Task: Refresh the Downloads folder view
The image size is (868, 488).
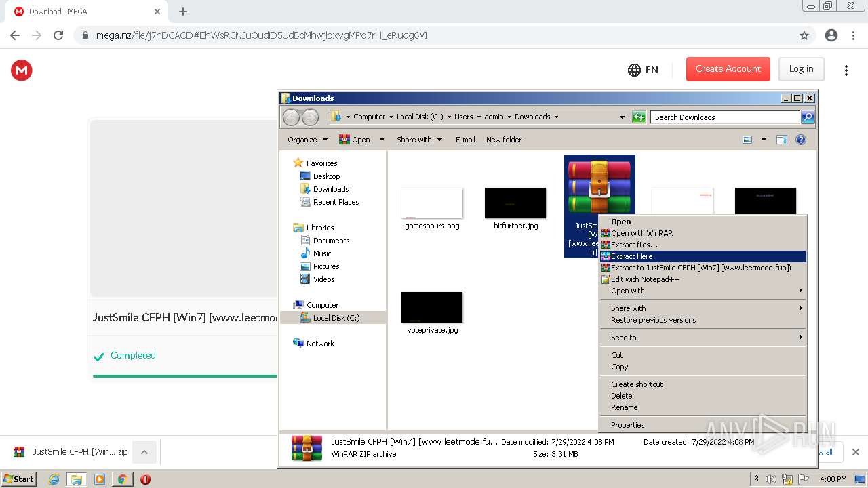Action: coord(639,117)
